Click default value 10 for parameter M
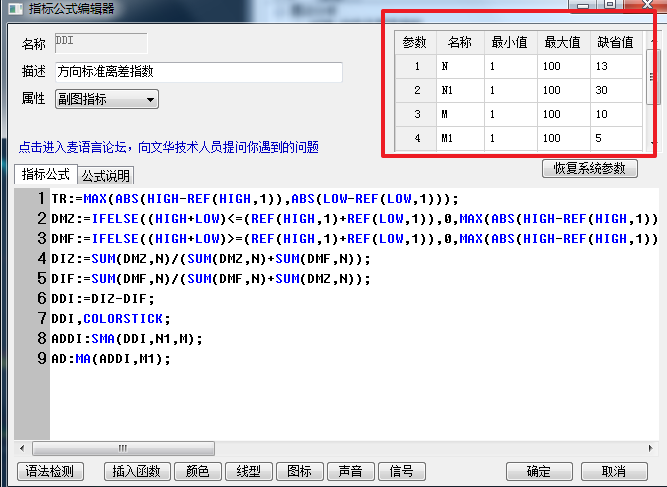This screenshot has width=667, height=487. (x=616, y=114)
